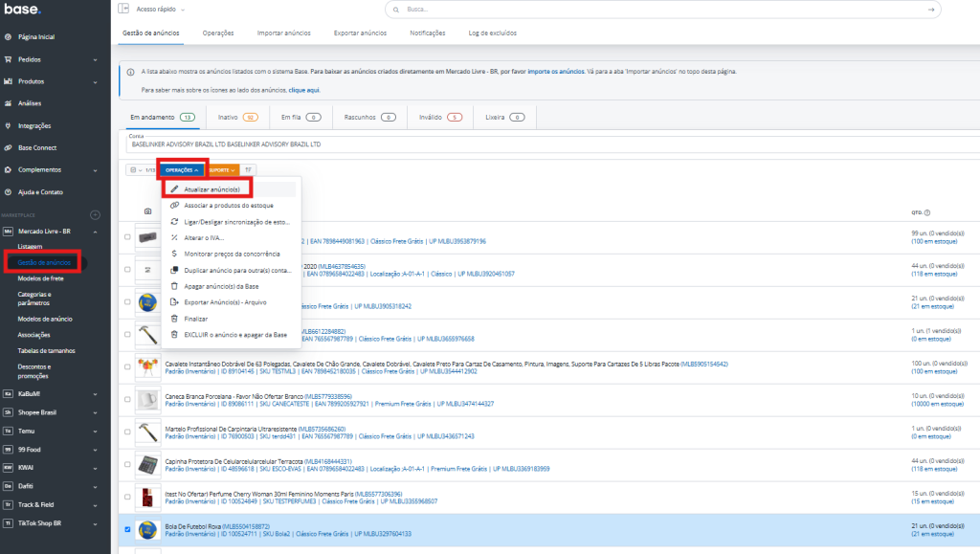
Task: Follow the 'clique aqui' link
Action: click(x=303, y=90)
